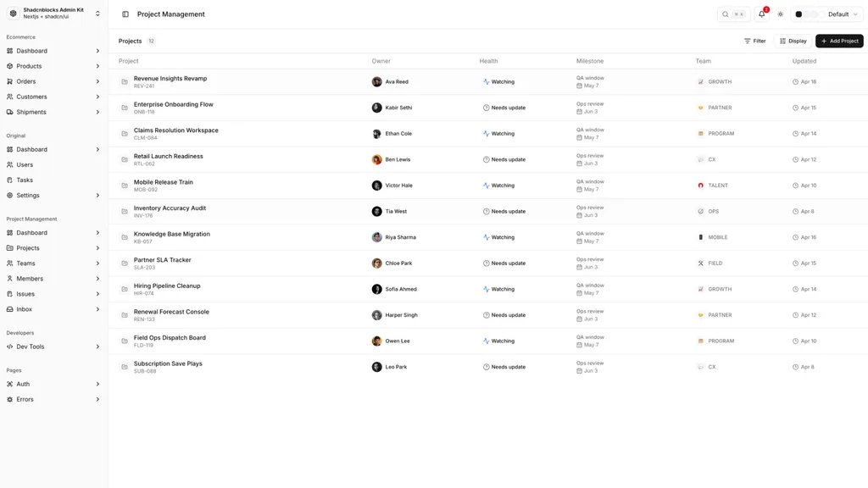Click Ava Reed's owner avatar

click(376, 82)
